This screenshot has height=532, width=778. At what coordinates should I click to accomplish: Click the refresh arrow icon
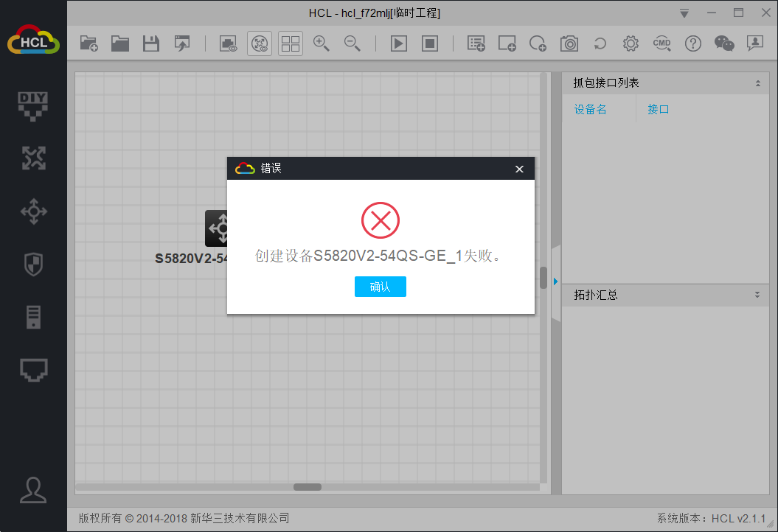click(600, 43)
